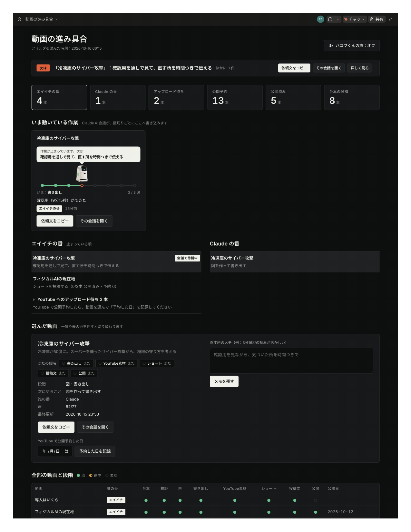Click the 直す所のメモ text area
The image size is (411, 532).
click(291, 361)
